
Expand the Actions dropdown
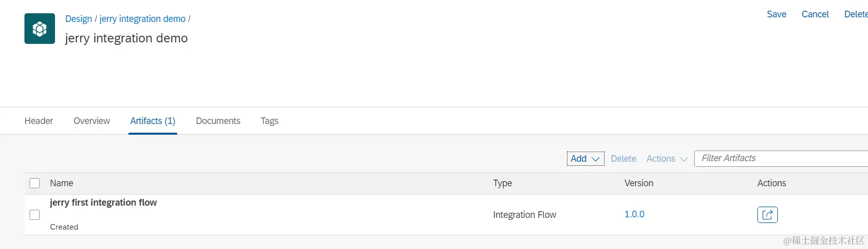click(x=667, y=159)
